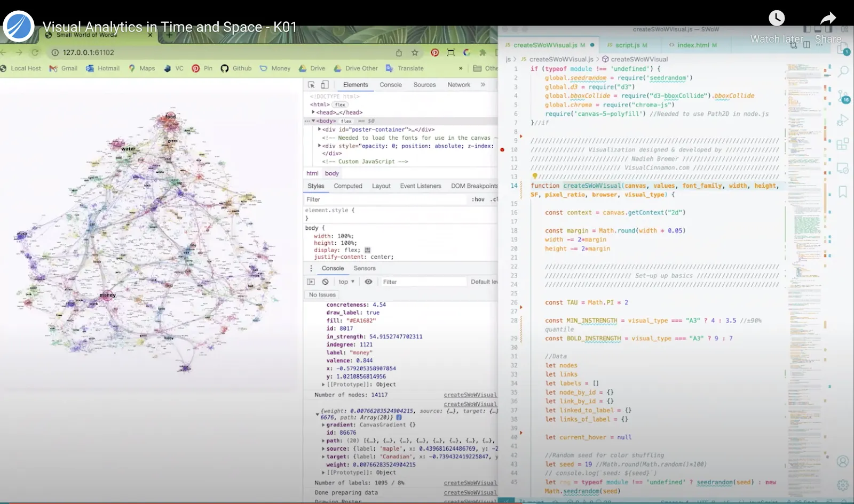Click the browser forward arrow

pos(19,52)
